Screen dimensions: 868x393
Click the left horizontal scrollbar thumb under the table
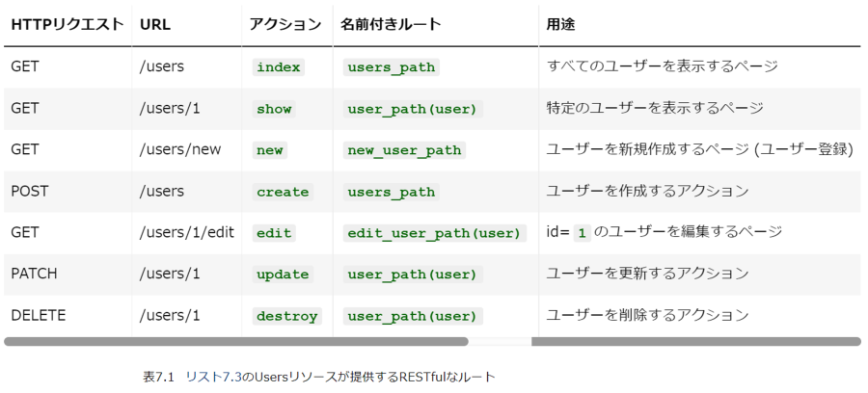[235, 341]
